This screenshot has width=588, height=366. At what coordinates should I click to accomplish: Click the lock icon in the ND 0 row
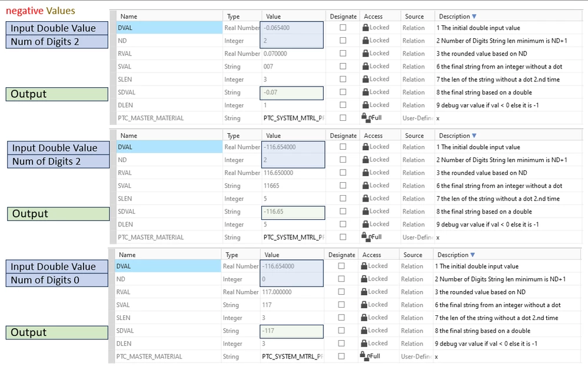(364, 279)
